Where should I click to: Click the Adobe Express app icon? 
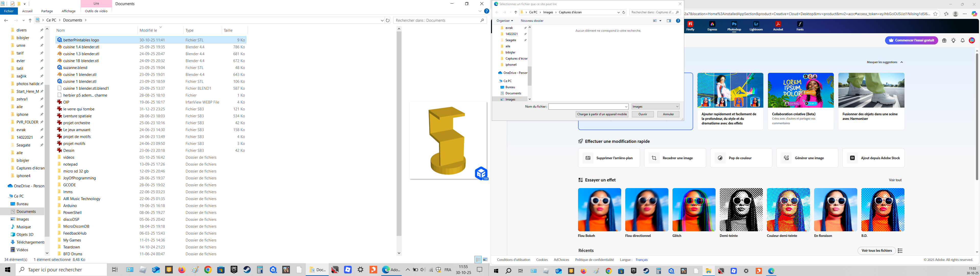712,26
